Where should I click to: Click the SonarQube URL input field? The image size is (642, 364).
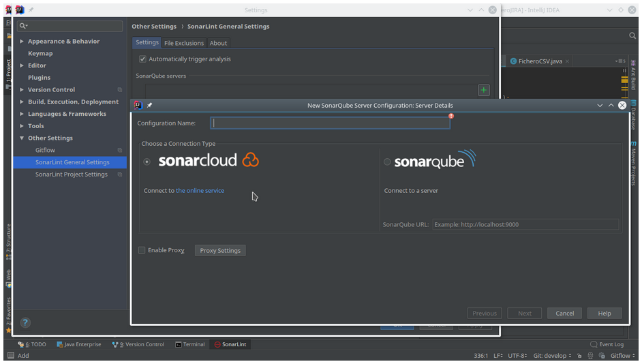pos(525,224)
